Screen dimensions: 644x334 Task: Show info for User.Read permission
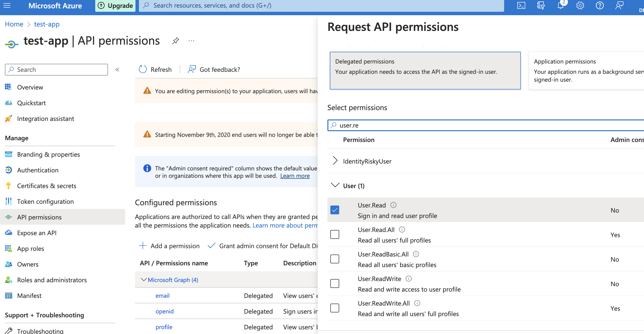[393, 205]
